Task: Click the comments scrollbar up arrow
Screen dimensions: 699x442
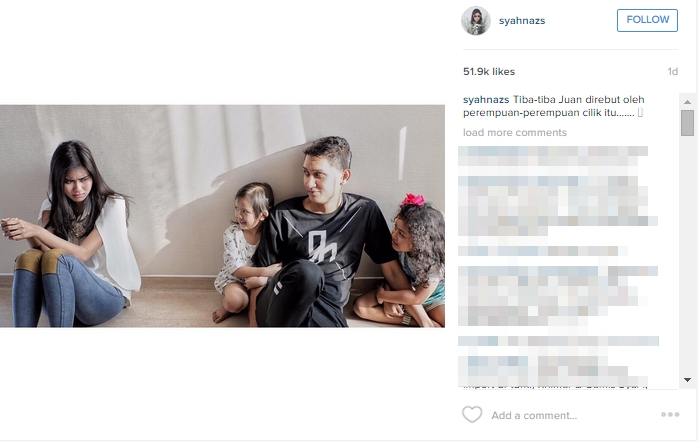Action: coord(687,102)
